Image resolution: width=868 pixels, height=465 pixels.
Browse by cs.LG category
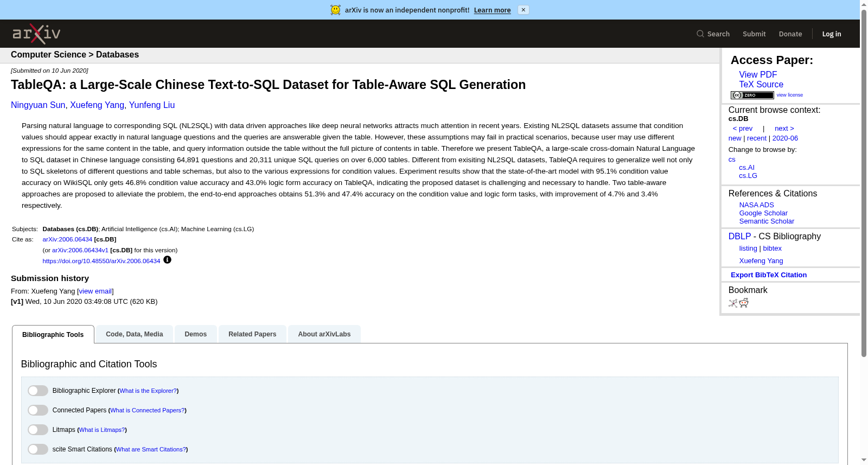click(x=748, y=176)
